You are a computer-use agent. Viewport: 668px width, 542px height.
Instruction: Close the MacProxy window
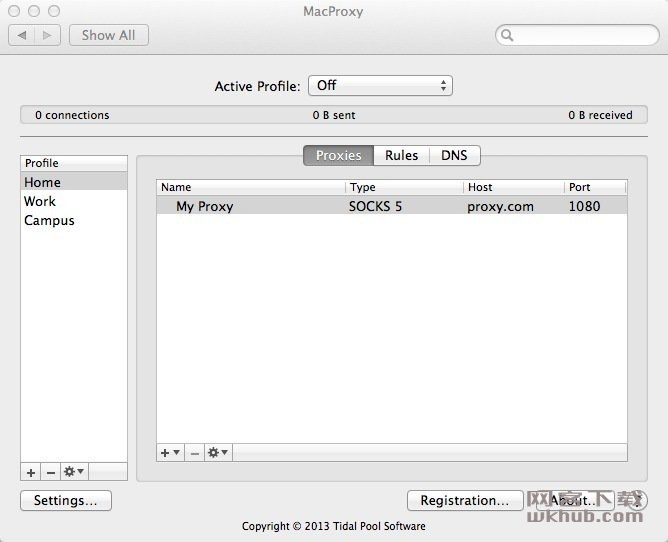click(14, 11)
